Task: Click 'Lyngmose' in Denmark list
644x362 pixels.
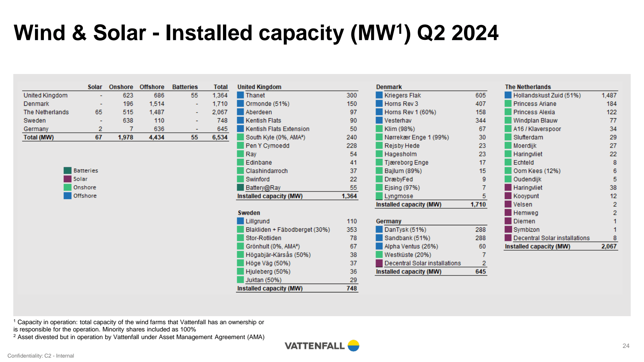Action: pyautogui.click(x=399, y=196)
